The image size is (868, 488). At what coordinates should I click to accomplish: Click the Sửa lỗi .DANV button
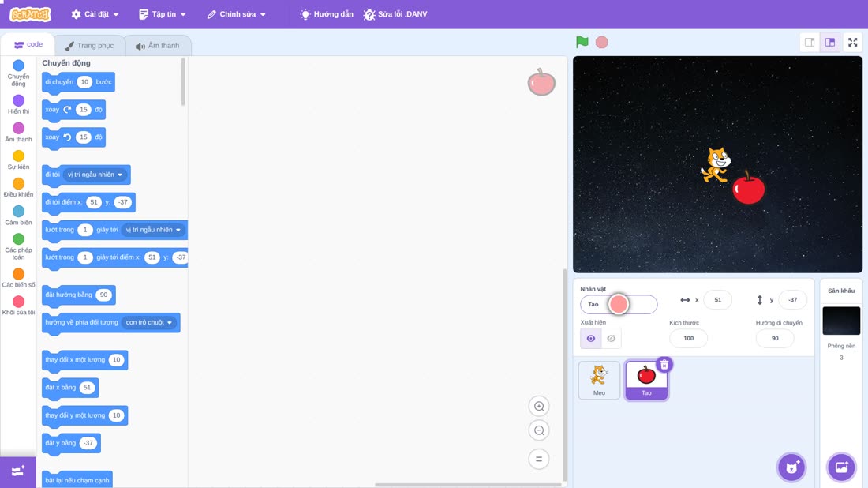(395, 14)
